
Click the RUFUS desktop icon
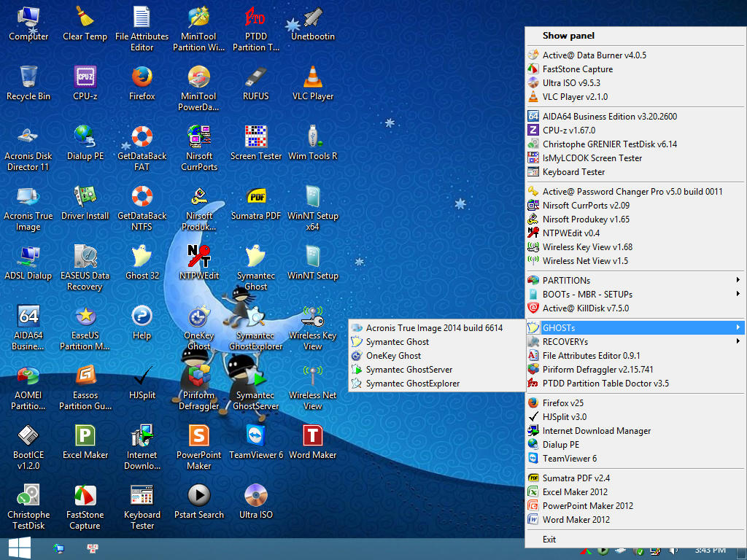coord(256,83)
